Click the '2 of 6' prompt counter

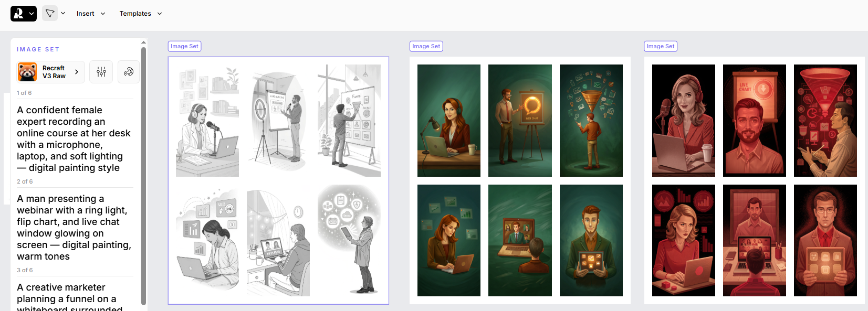pyautogui.click(x=25, y=181)
